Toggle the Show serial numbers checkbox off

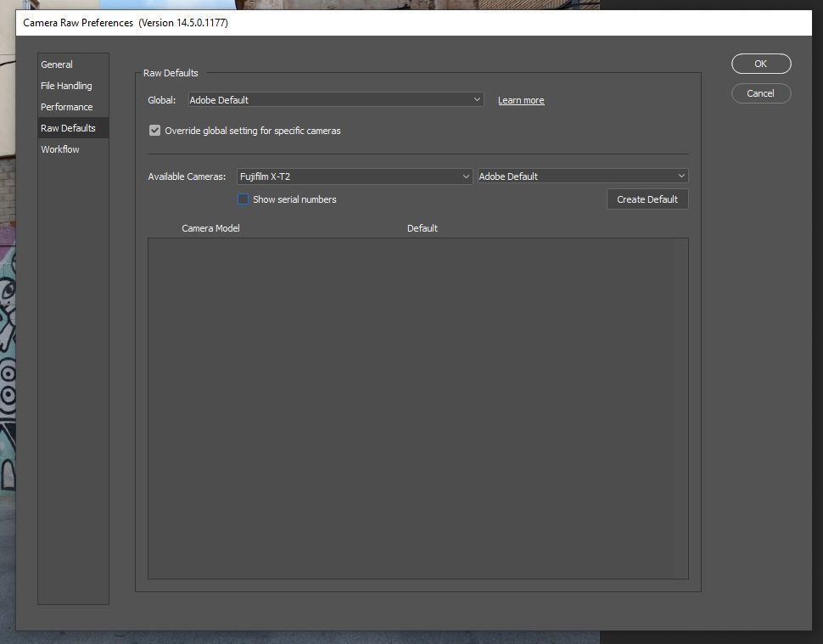coord(243,199)
